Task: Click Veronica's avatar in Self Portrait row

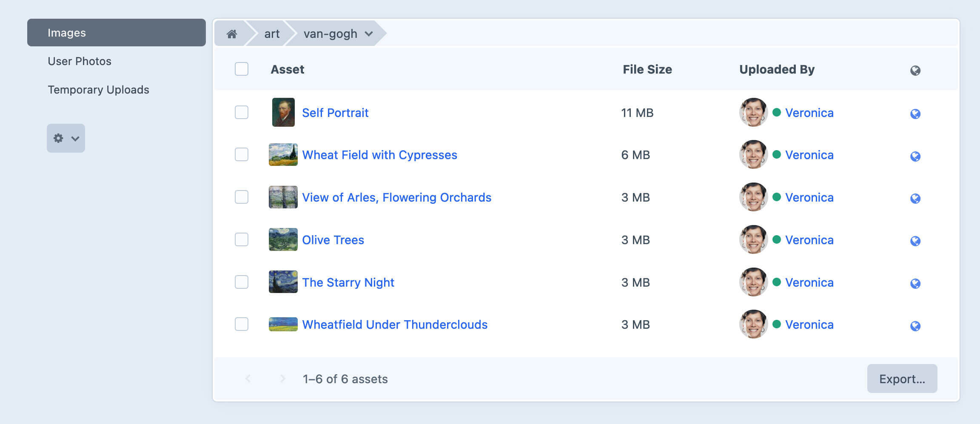Action: point(753,112)
